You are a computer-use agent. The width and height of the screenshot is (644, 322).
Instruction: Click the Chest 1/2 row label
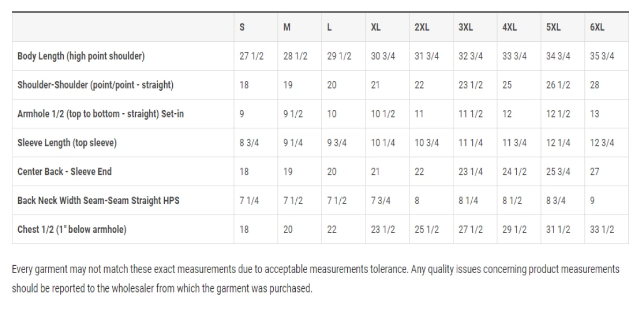[72, 230]
